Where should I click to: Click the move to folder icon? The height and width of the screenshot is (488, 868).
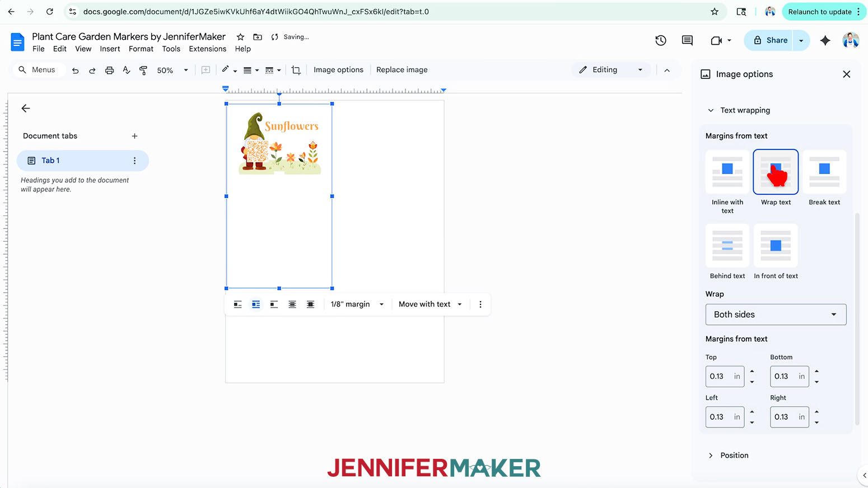(258, 37)
